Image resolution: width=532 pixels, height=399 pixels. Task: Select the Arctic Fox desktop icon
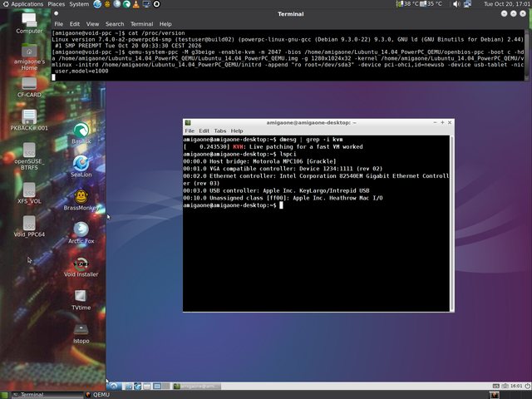81,233
